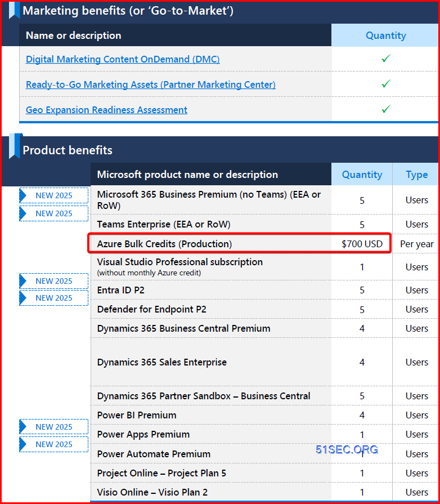
Task: Click quantity 5 for Defender for Endpoint P2
Action: [362, 310]
